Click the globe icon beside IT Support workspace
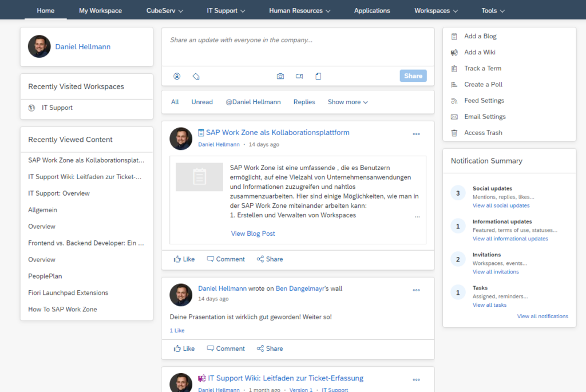Screen dimensions: 586x392 32,108
